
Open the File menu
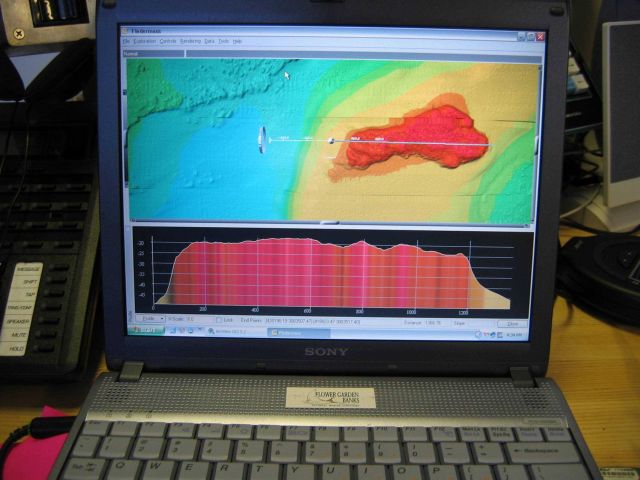[x=126, y=42]
